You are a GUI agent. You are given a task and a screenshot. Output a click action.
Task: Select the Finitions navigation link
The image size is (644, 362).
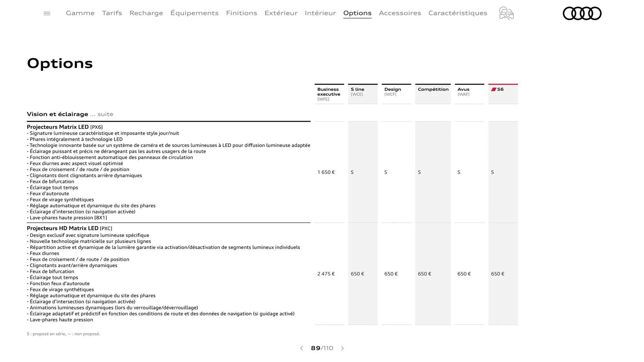pyautogui.click(x=241, y=13)
